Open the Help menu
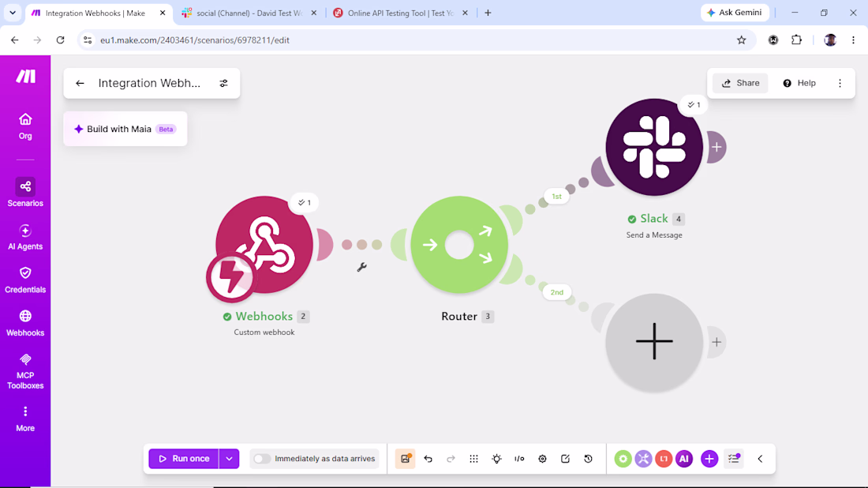The image size is (868, 488). coord(799,83)
